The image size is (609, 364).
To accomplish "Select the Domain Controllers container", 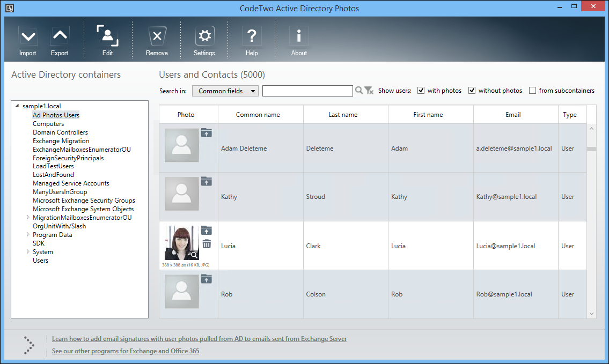I will (x=60, y=132).
